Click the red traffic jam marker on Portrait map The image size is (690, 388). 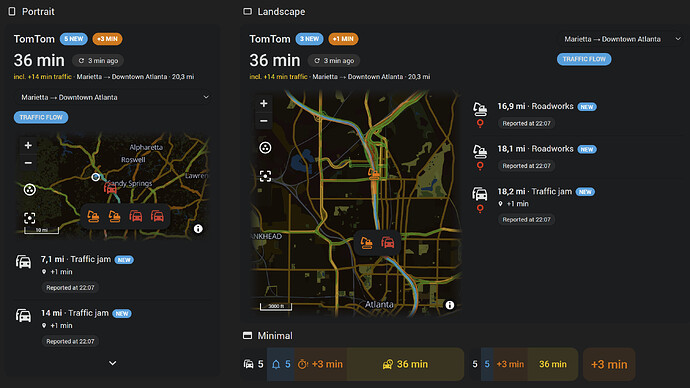[x=110, y=189]
